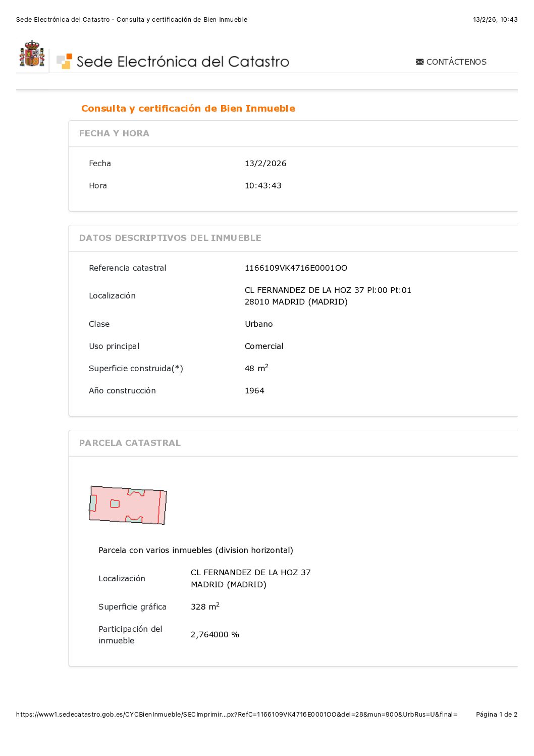The width and height of the screenshot is (534, 756).
Task: Click the FECHA Y HORA section header
Action: tap(114, 133)
